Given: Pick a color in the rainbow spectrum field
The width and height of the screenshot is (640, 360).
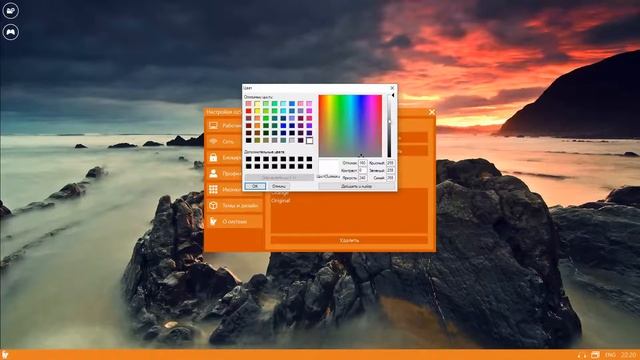Looking at the screenshot, I should click(350, 126).
